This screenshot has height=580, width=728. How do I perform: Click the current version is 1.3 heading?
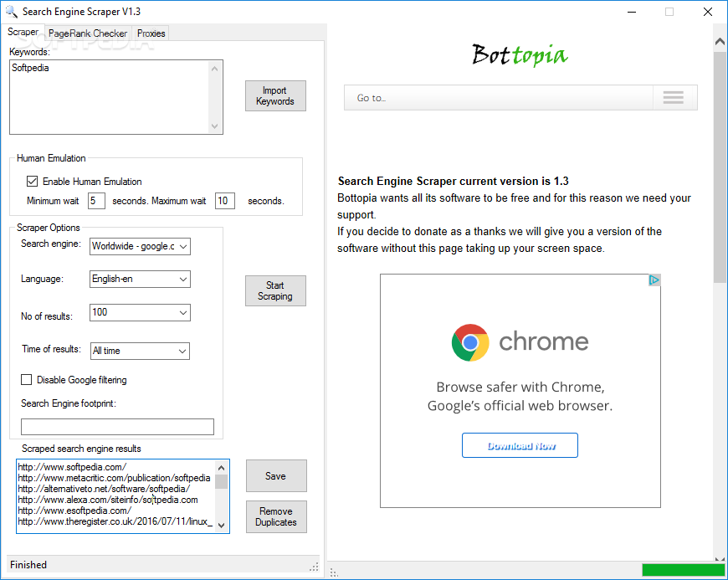(454, 181)
